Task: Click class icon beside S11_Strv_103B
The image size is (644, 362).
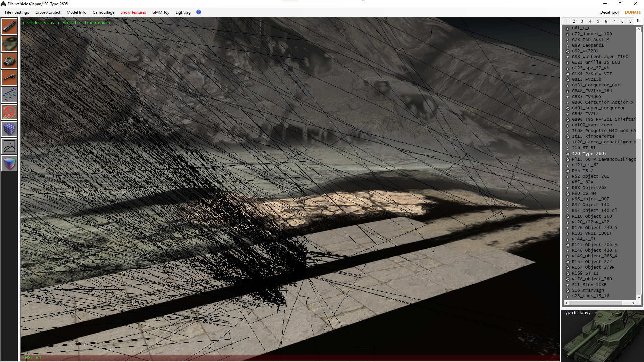Action: click(568, 285)
